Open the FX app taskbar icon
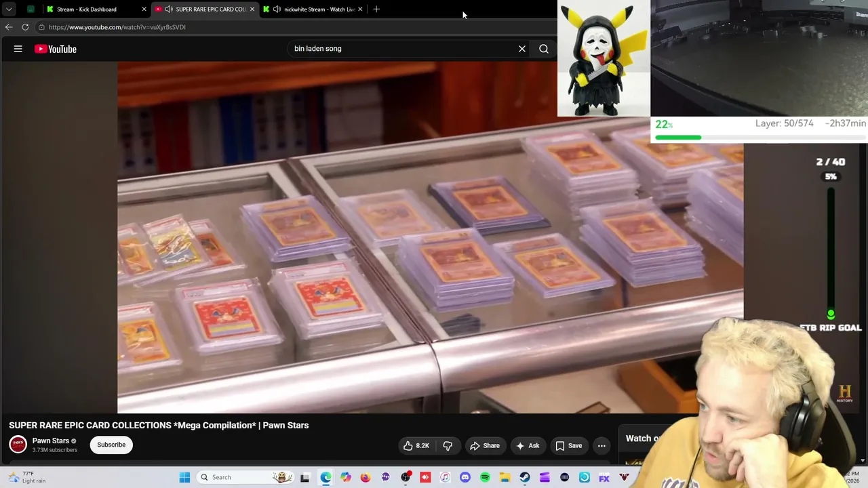The height and width of the screenshot is (488, 868). coord(604,477)
